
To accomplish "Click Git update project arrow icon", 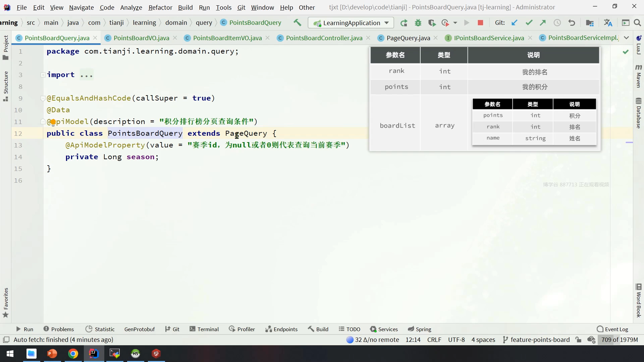I will point(514,23).
